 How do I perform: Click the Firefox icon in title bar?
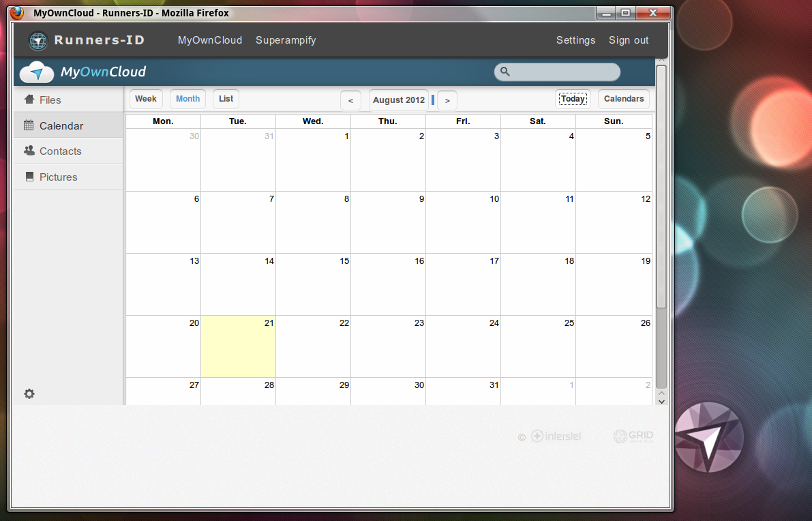(x=17, y=12)
